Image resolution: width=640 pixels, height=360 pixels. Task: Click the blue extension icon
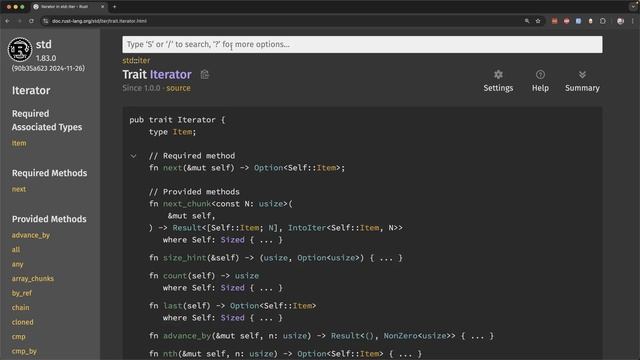pyautogui.click(x=578, y=21)
